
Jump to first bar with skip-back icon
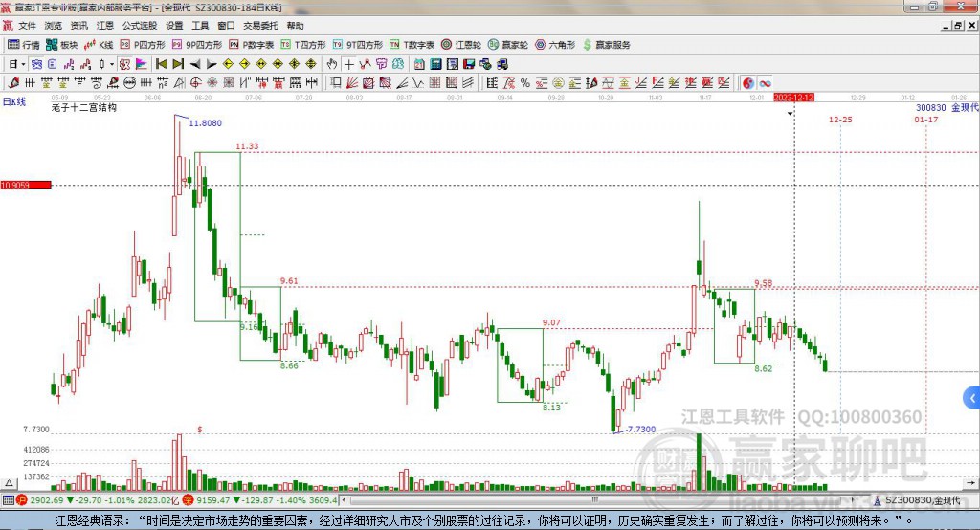(x=161, y=64)
